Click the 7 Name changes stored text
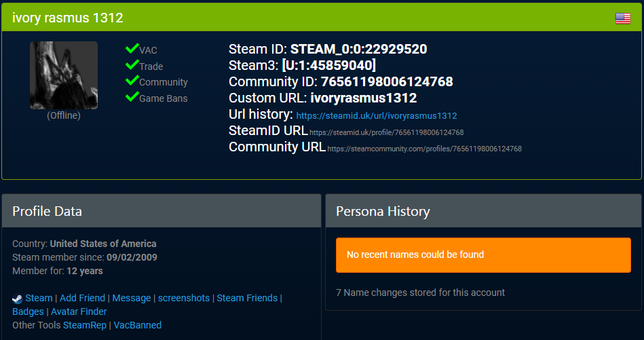The width and height of the screenshot is (644, 340). pos(420,292)
